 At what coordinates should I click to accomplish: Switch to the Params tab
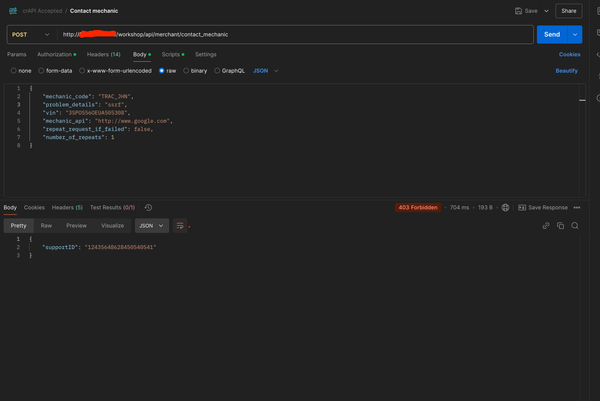click(x=16, y=54)
